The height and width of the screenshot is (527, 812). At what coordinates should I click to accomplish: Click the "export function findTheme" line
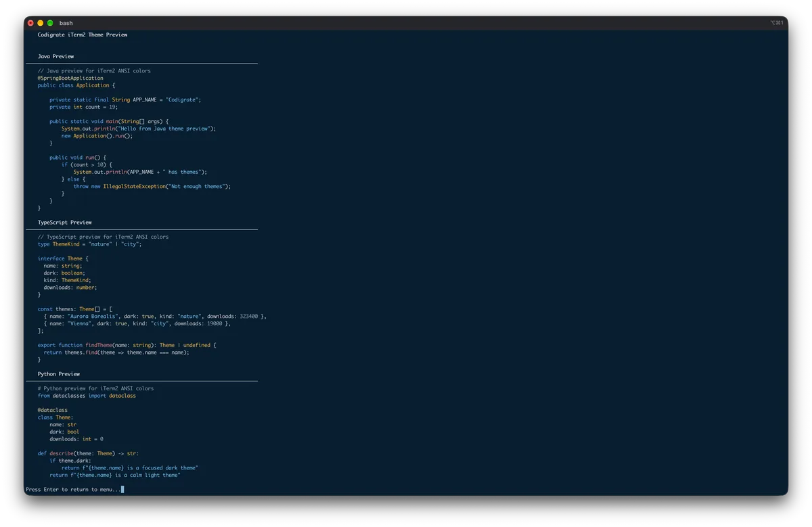click(x=127, y=345)
